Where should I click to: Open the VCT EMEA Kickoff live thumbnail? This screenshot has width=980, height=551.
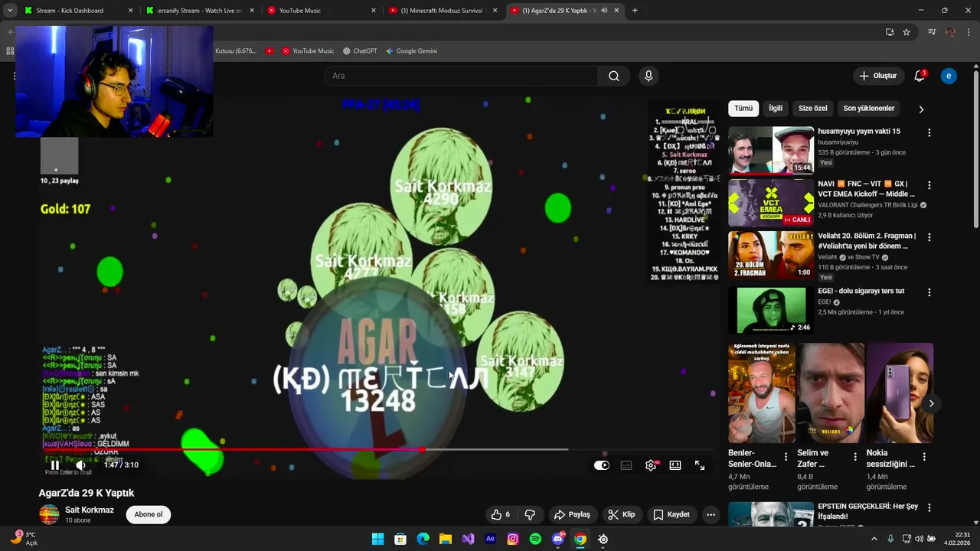[x=771, y=203]
